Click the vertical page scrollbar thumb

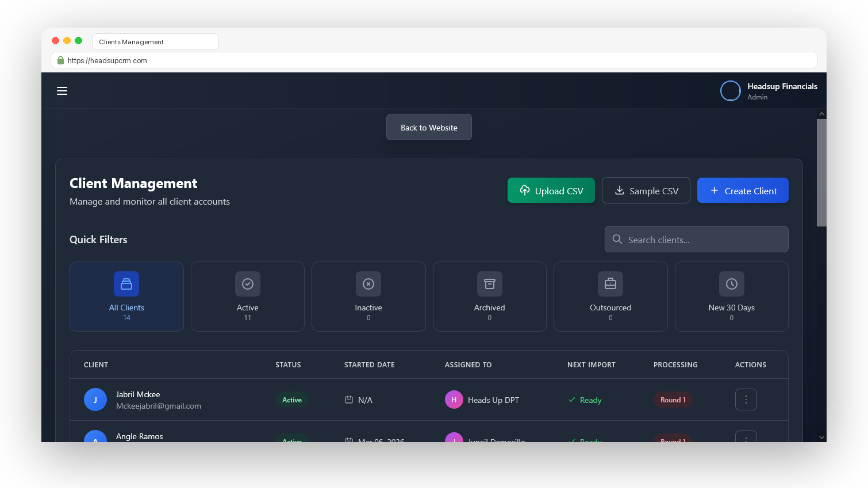[822, 172]
